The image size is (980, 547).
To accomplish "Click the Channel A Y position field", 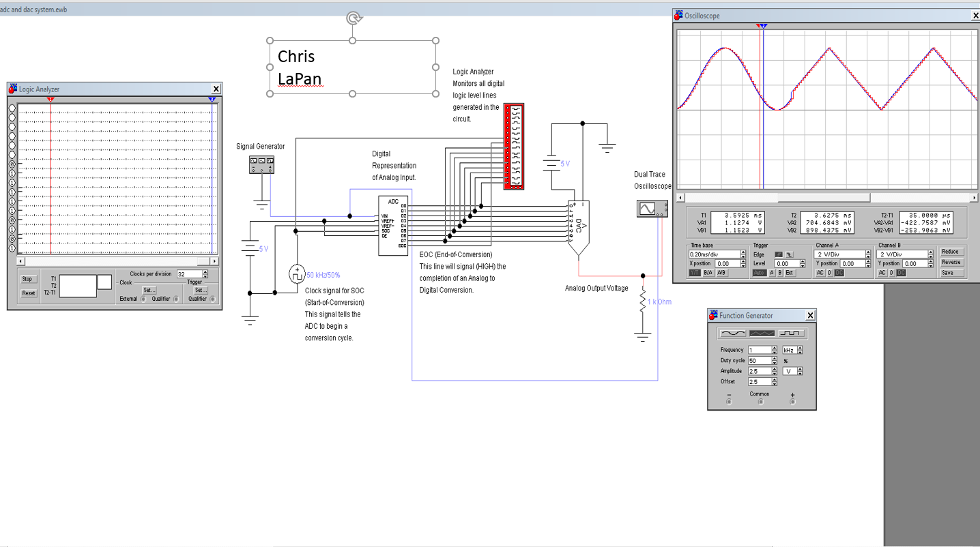I will pyautogui.click(x=852, y=263).
